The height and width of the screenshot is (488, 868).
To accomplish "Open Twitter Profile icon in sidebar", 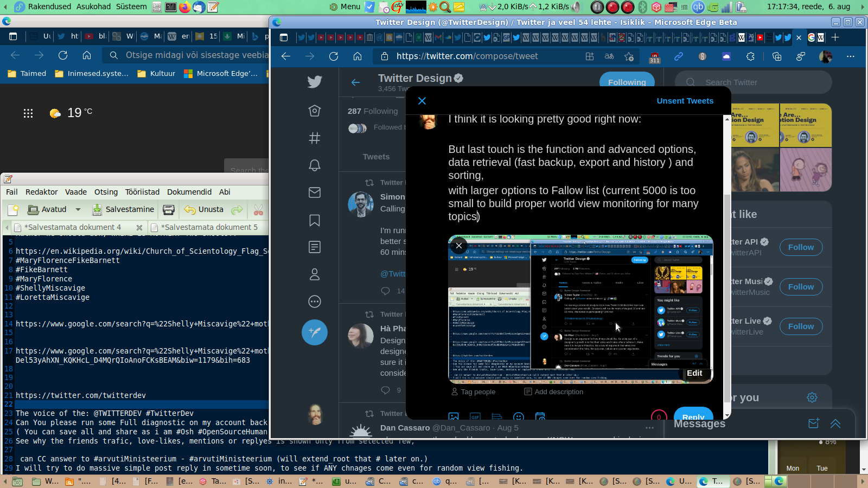I will pos(315,274).
